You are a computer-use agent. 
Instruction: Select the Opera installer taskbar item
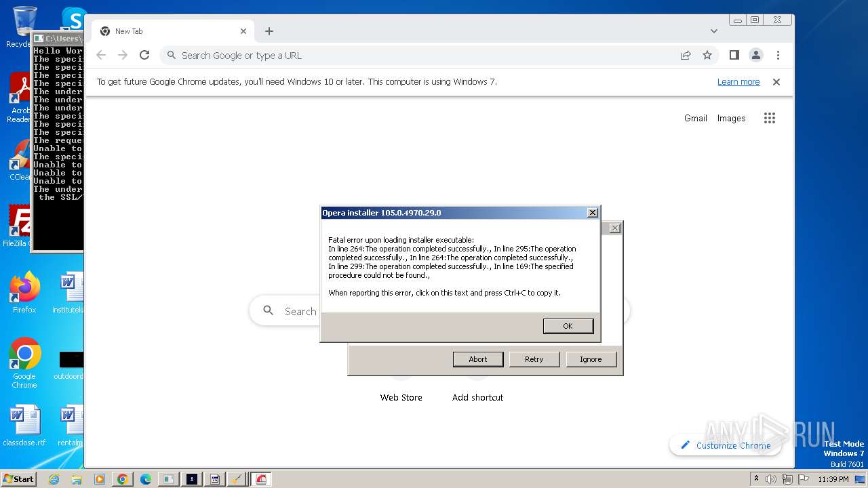(x=261, y=479)
